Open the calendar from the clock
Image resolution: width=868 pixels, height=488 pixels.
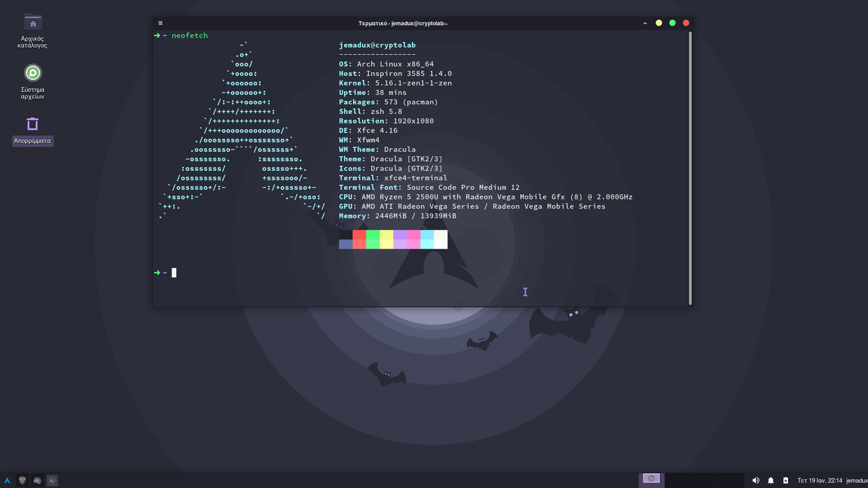(819, 481)
